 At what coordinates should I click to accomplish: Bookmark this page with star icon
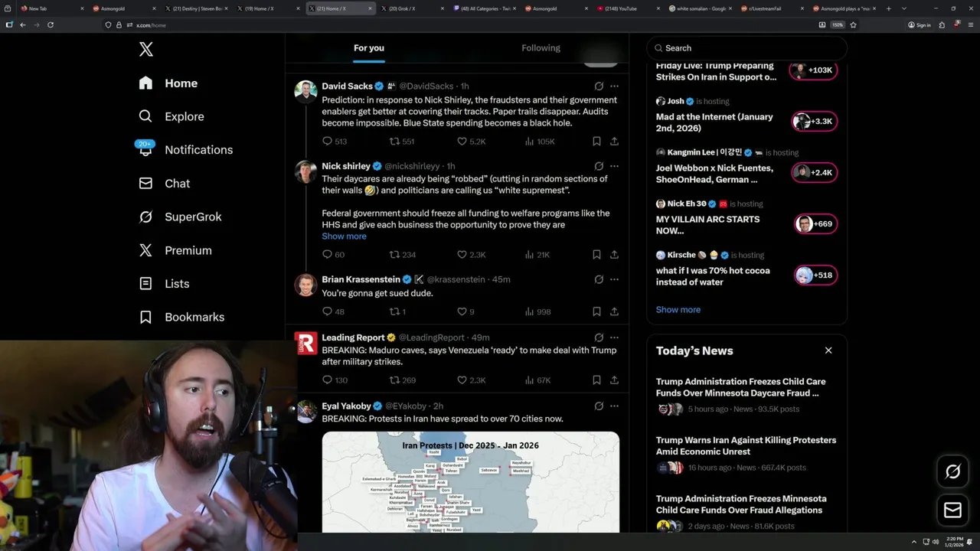pos(853,25)
